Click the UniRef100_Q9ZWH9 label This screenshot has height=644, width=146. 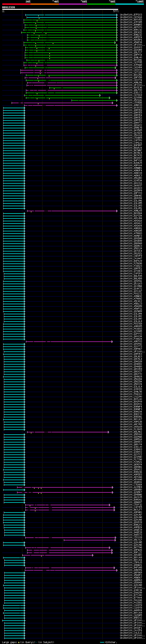(131, 311)
